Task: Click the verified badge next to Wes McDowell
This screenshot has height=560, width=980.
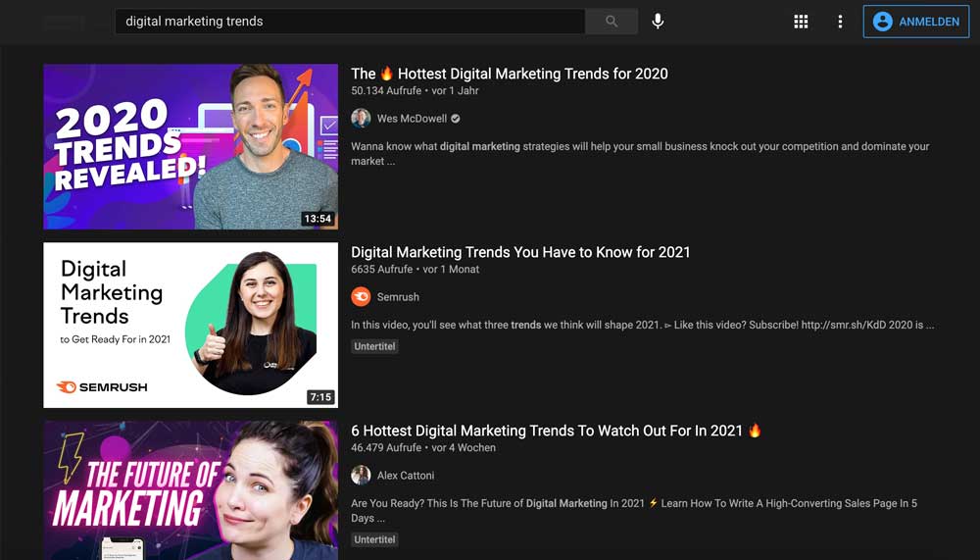Action: [456, 119]
